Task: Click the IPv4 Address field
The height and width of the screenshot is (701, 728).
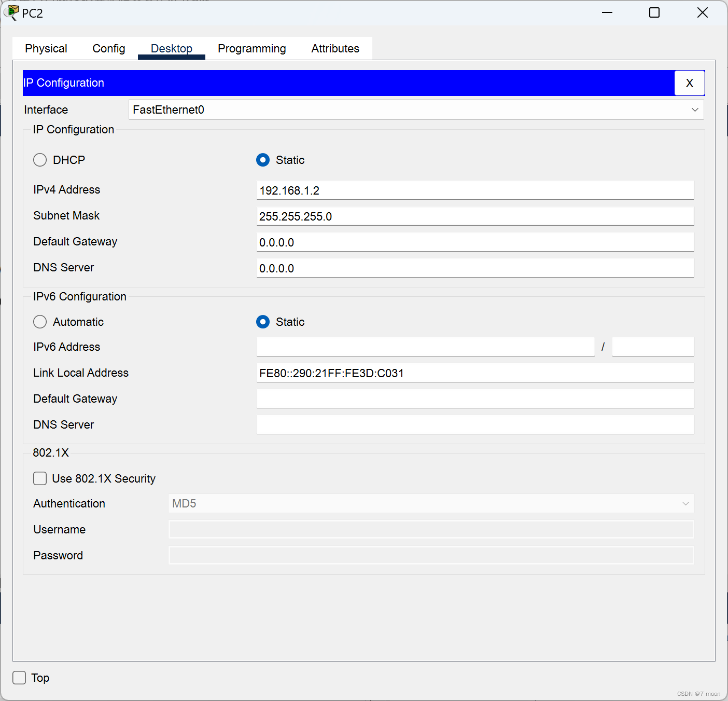Action: 475,190
